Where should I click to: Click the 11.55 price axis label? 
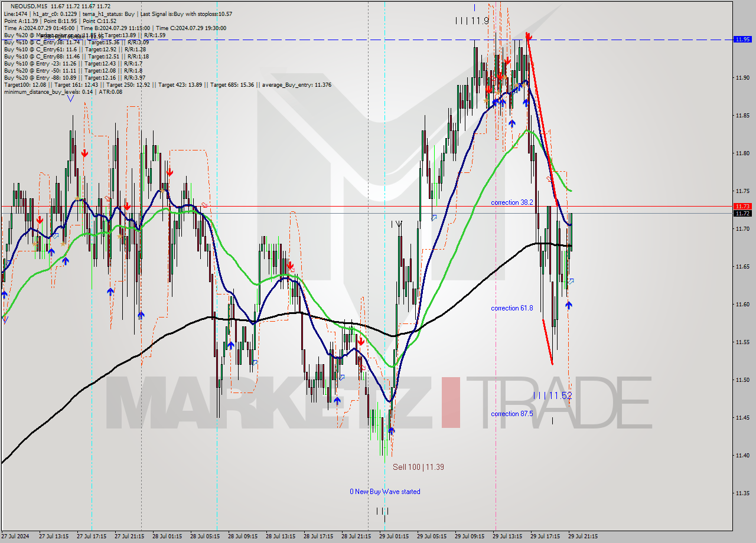tap(742, 342)
